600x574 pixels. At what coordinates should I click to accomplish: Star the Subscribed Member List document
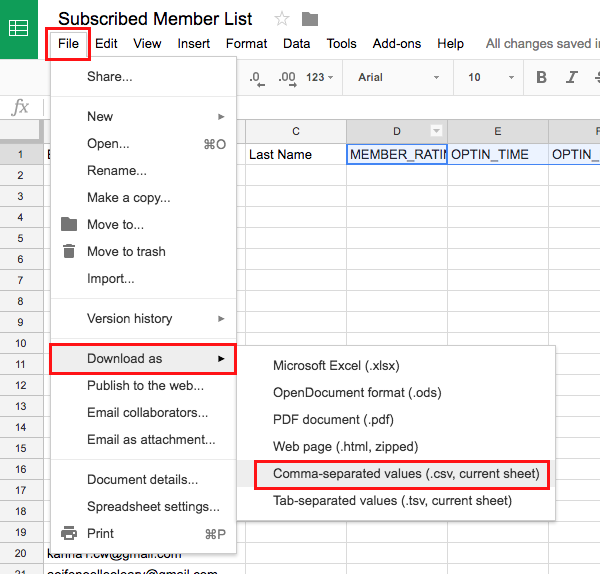point(282,19)
